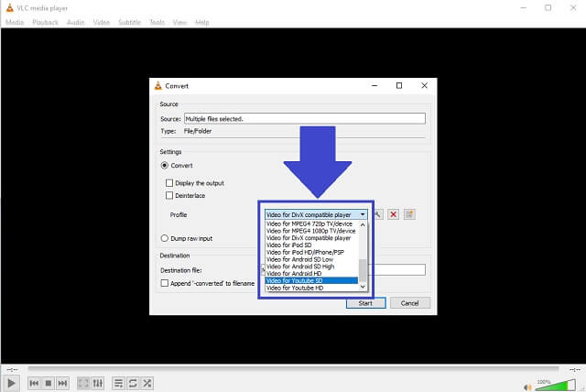This screenshot has height=392, width=586.
Task: Maximize the Convert dialog
Action: (x=399, y=85)
